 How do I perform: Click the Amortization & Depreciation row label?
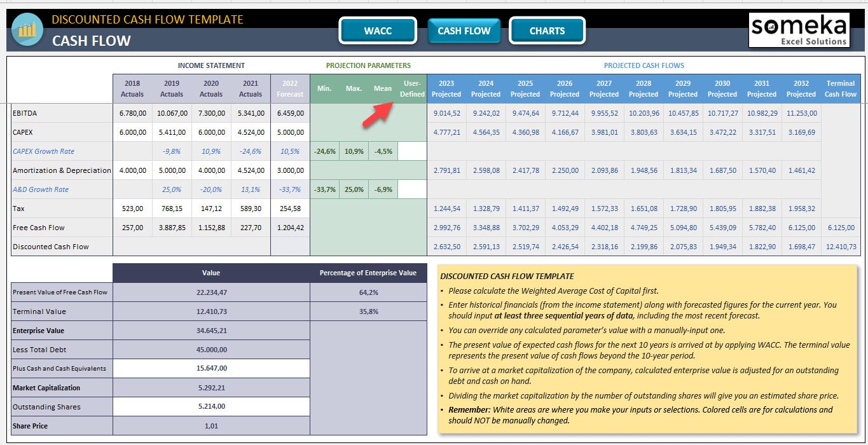pyautogui.click(x=62, y=170)
